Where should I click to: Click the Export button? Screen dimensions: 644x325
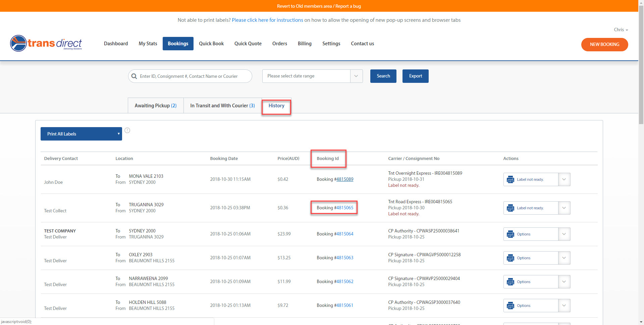pyautogui.click(x=415, y=76)
